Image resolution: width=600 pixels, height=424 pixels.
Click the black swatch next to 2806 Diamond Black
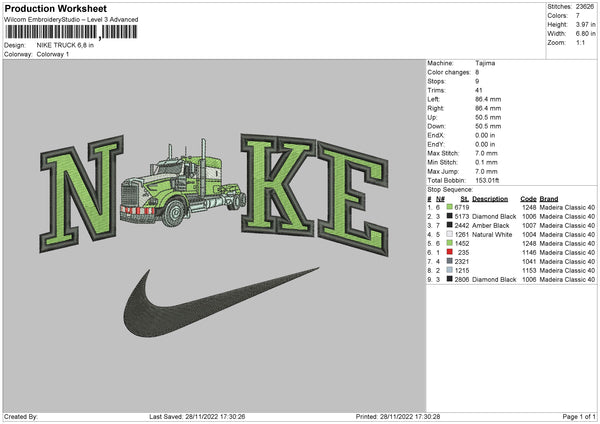pos(449,279)
